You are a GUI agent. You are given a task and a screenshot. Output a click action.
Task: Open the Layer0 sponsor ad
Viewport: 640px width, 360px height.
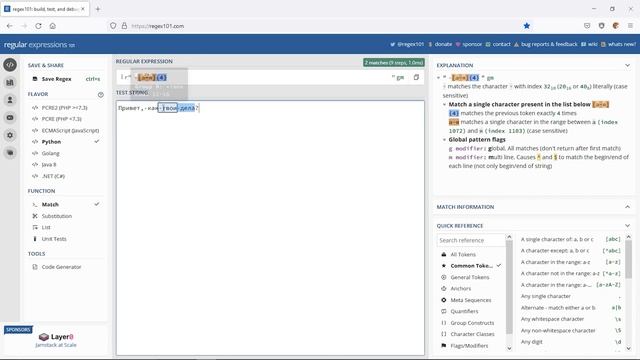[x=56, y=340]
